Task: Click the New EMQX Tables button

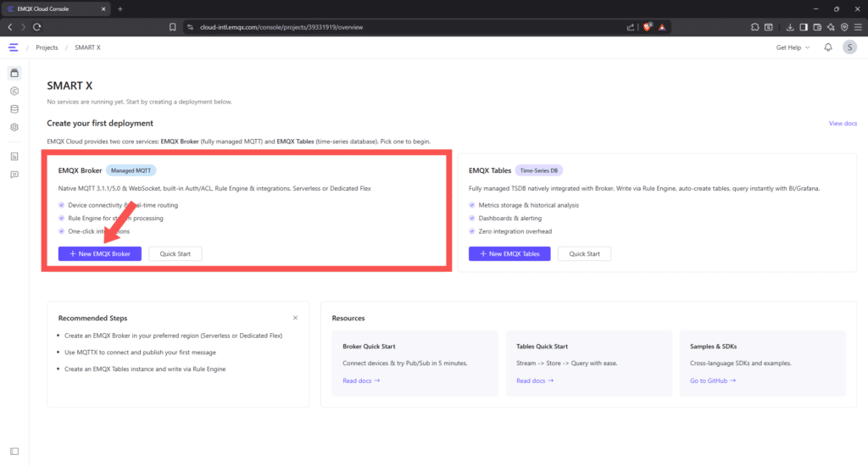Action: 509,253
